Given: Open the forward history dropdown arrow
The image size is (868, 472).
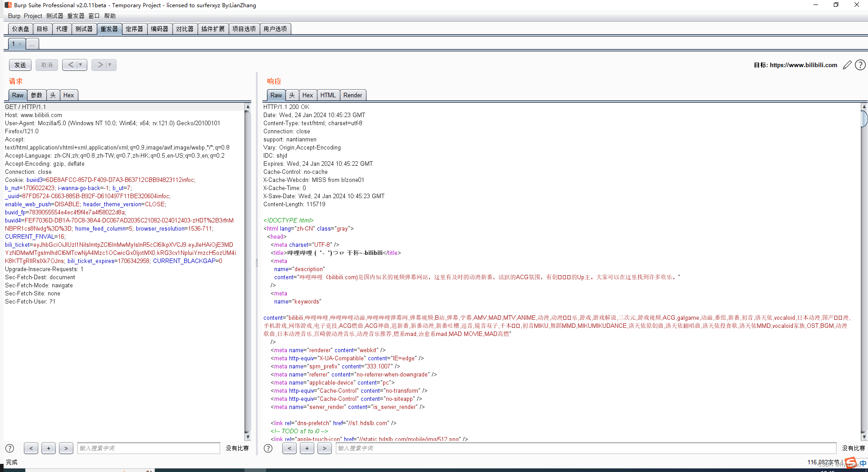Looking at the screenshot, I should (110, 65).
